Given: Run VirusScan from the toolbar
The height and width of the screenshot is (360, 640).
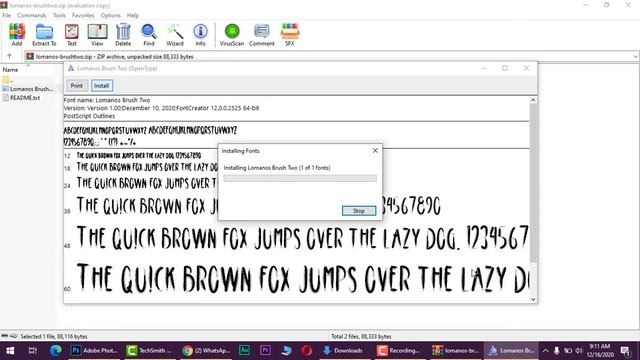Looking at the screenshot, I should 232,34.
